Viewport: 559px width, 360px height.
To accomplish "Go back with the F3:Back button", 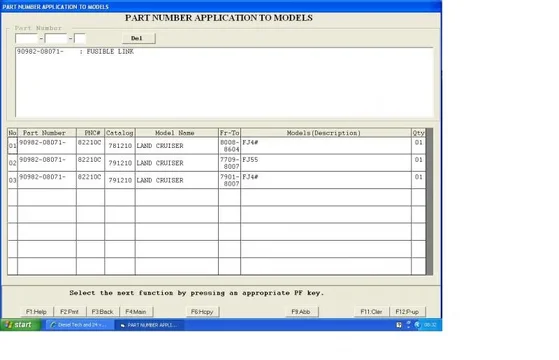I will coord(103,312).
